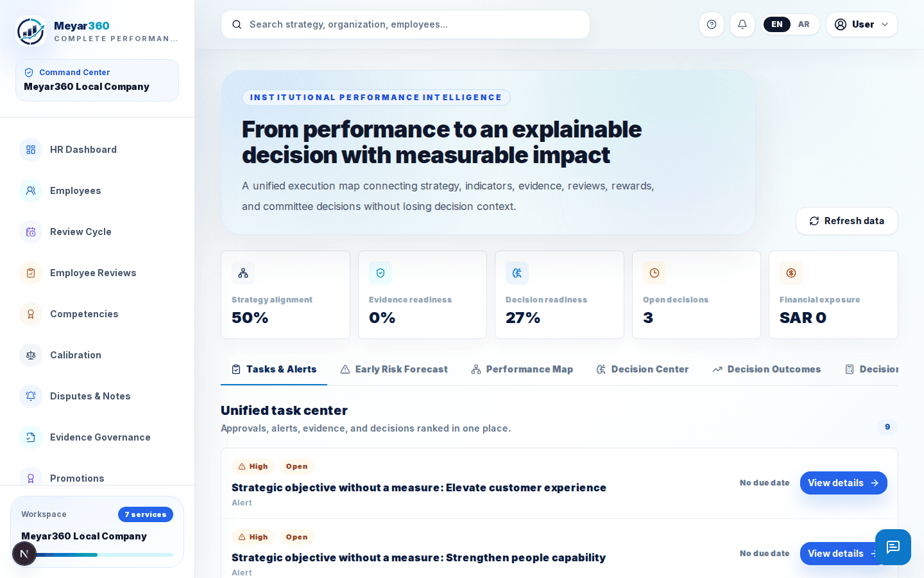Open the floating chat message icon
Image resolution: width=924 pixels, height=578 pixels.
893,547
